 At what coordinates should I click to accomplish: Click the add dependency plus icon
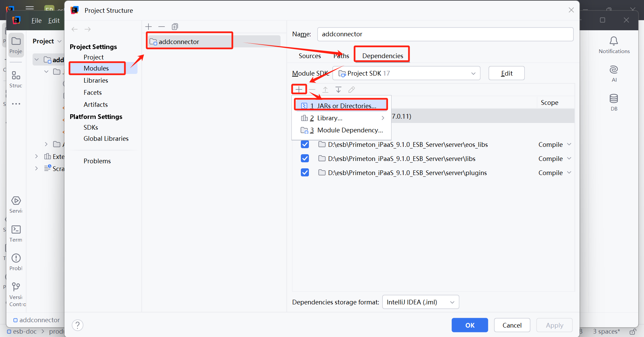[299, 89]
